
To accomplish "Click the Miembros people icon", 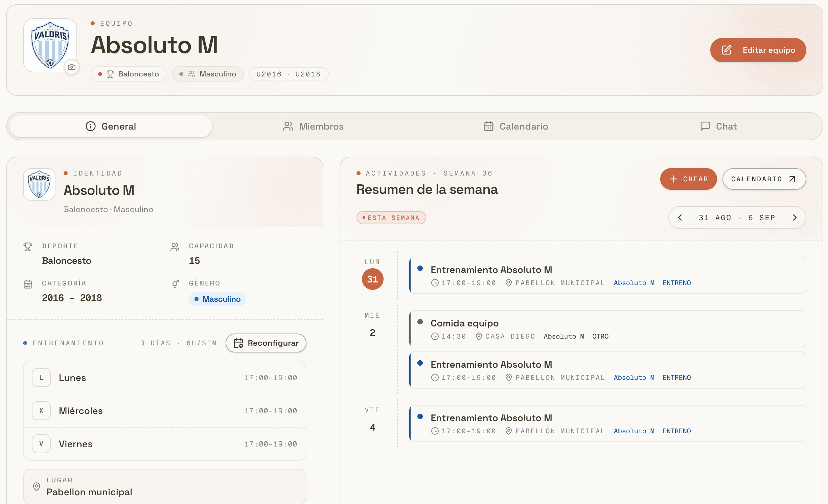I will pos(288,126).
